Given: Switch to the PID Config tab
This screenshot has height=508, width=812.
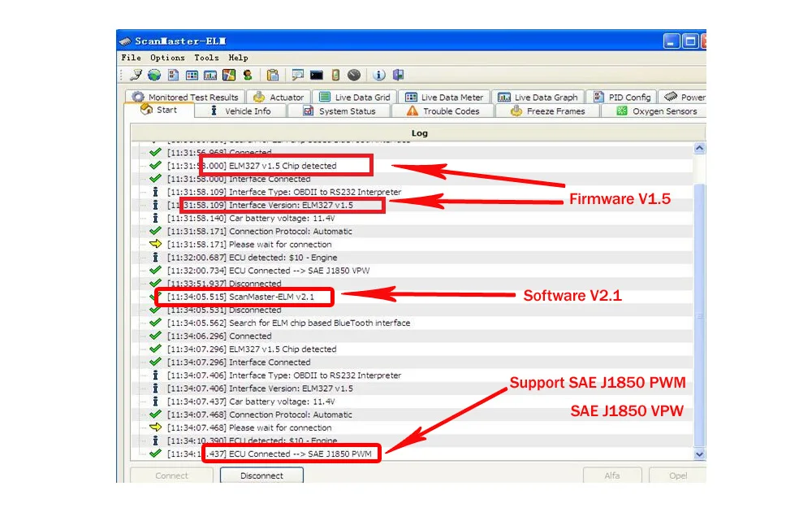Looking at the screenshot, I should tap(622, 97).
